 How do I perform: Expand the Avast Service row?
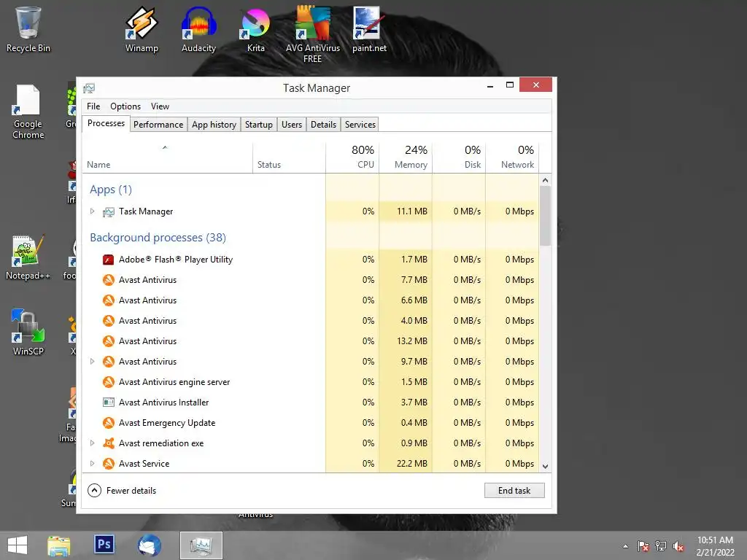point(93,464)
